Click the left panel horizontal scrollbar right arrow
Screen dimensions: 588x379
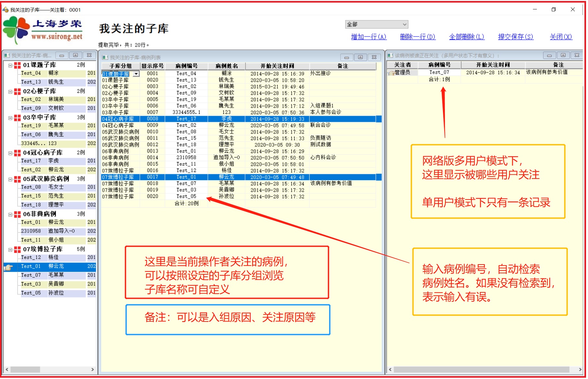93,369
